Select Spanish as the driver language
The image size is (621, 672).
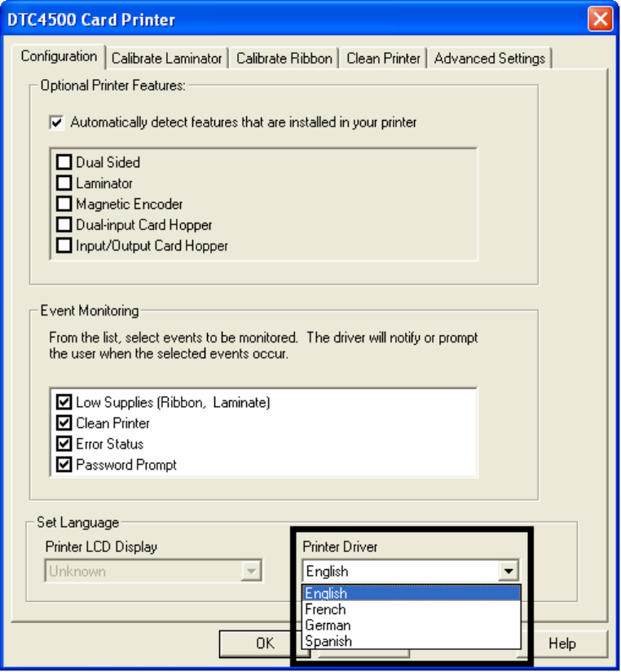411,641
